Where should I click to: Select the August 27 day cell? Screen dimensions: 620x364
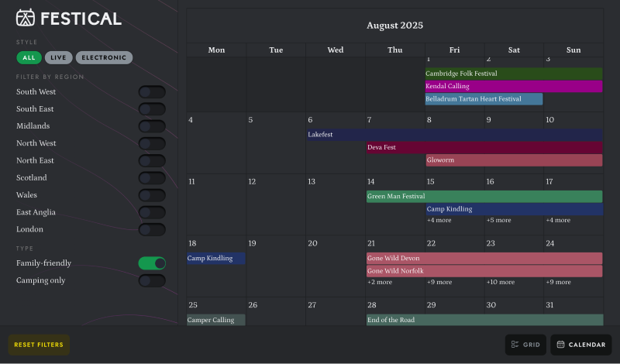[336, 312]
